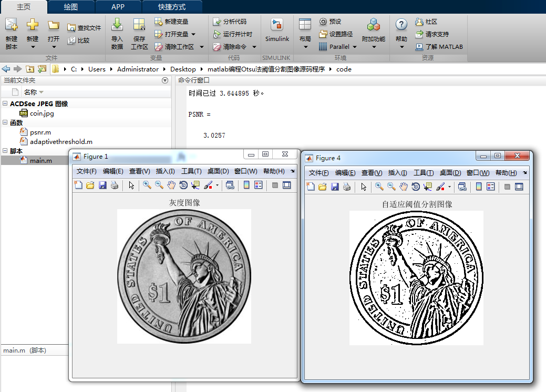Viewport: 546px width, 392px height.
Task: Click the browse-for-folder icon in address bar
Action: [x=42, y=69]
